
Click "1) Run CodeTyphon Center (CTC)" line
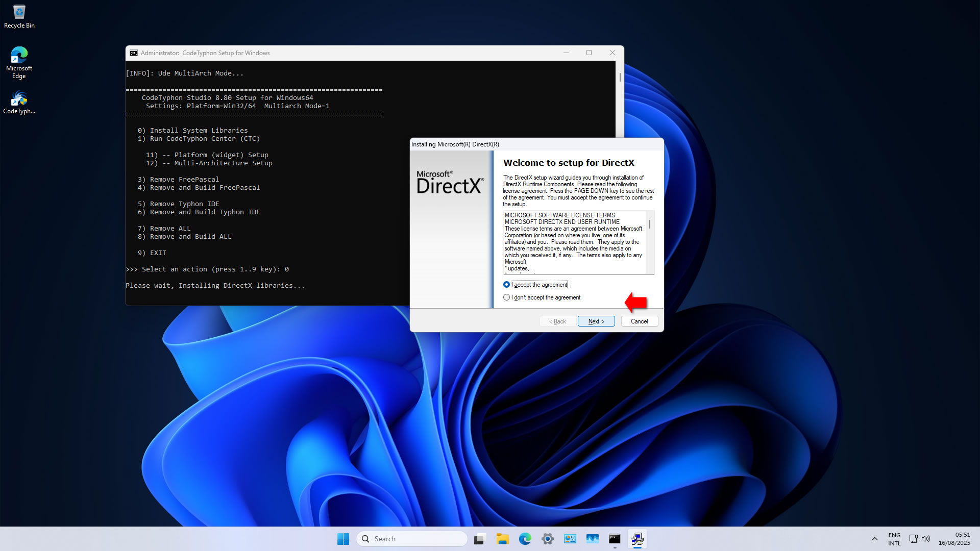(x=199, y=139)
